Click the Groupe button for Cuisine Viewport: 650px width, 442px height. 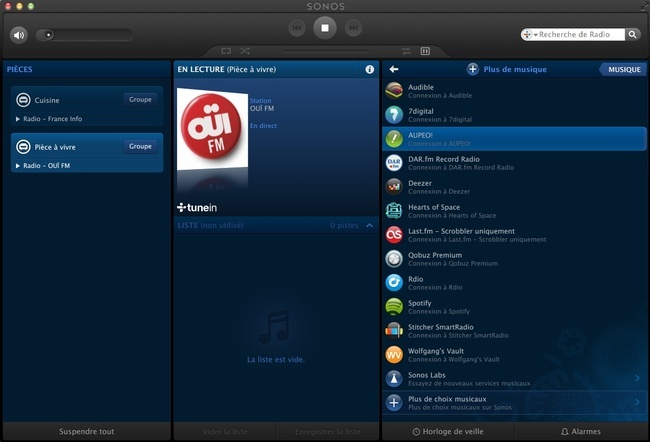point(140,100)
